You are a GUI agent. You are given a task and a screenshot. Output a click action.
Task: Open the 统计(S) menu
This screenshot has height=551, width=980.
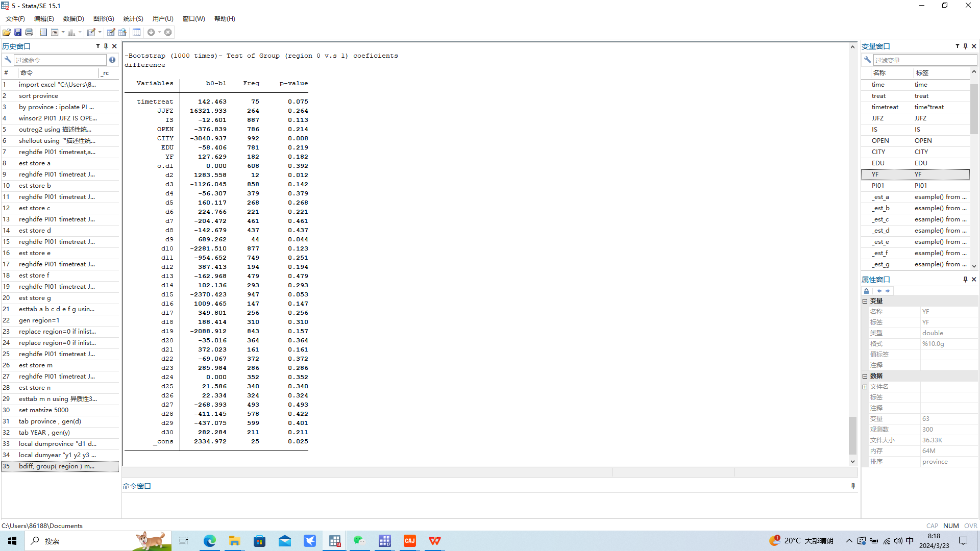[x=133, y=19]
